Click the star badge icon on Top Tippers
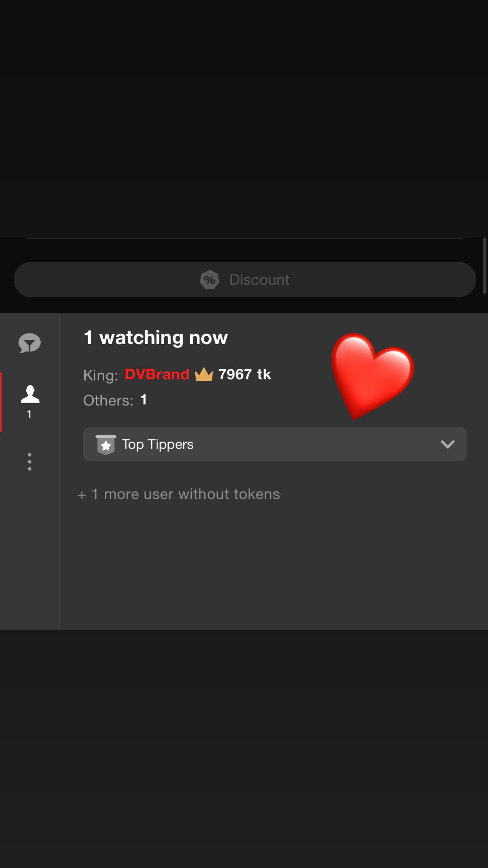 point(106,444)
